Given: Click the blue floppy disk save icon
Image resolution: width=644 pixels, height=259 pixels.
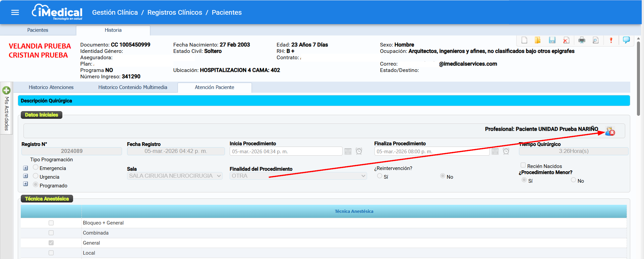Looking at the screenshot, I should [x=552, y=40].
